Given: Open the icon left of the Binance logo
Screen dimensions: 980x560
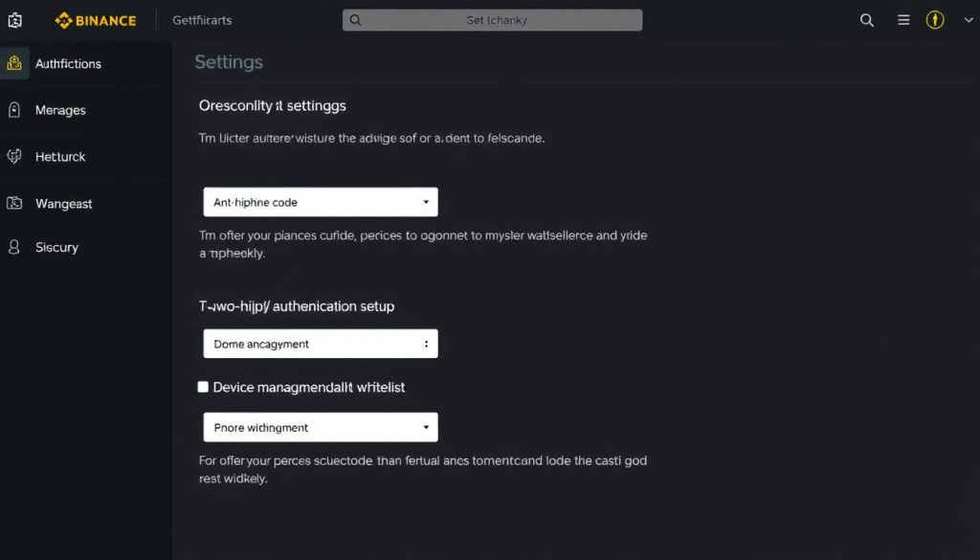Looking at the screenshot, I should tap(15, 21).
